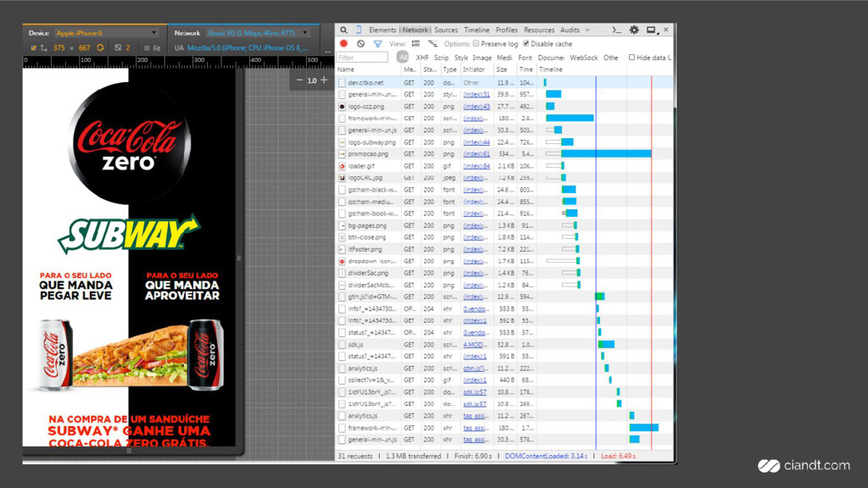Click icon of btn-close.png row
The height and width of the screenshot is (488, 868).
[342, 237]
